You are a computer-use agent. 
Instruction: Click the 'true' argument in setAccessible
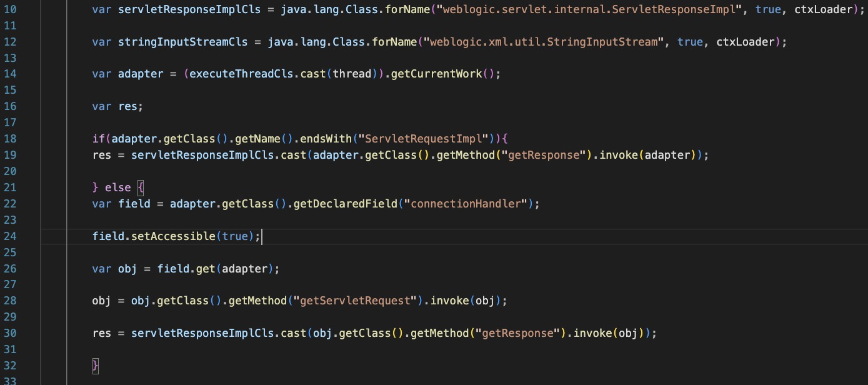click(234, 236)
